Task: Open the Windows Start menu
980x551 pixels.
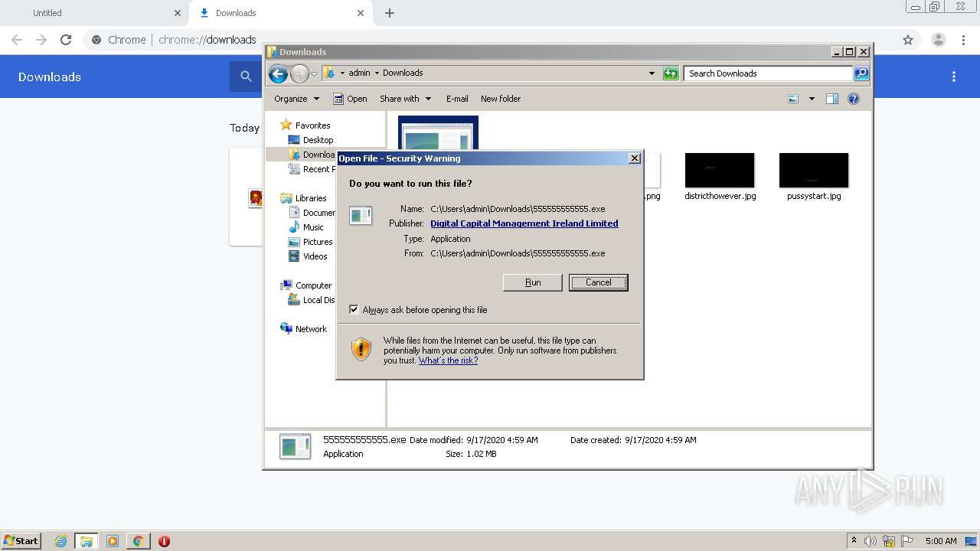Action: click(x=21, y=540)
